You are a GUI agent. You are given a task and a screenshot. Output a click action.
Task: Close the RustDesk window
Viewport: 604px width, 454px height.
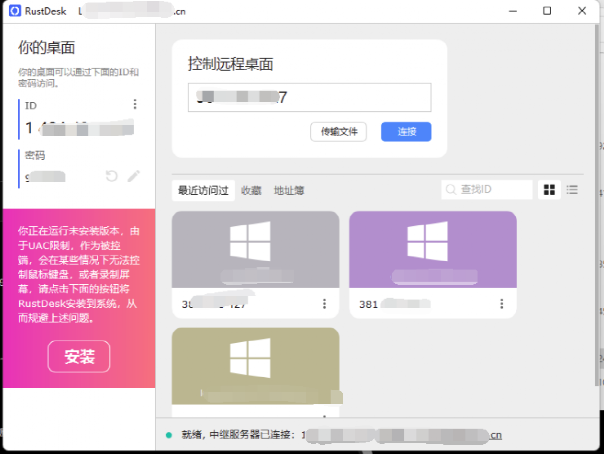(582, 11)
